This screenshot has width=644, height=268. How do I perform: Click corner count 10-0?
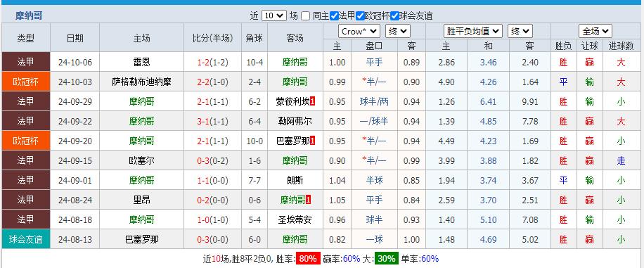[x=255, y=141]
